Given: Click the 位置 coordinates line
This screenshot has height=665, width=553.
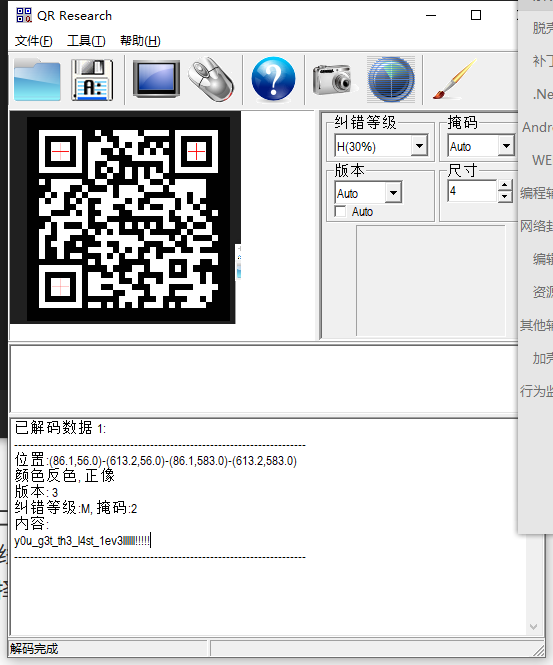Looking at the screenshot, I should 156,460.
